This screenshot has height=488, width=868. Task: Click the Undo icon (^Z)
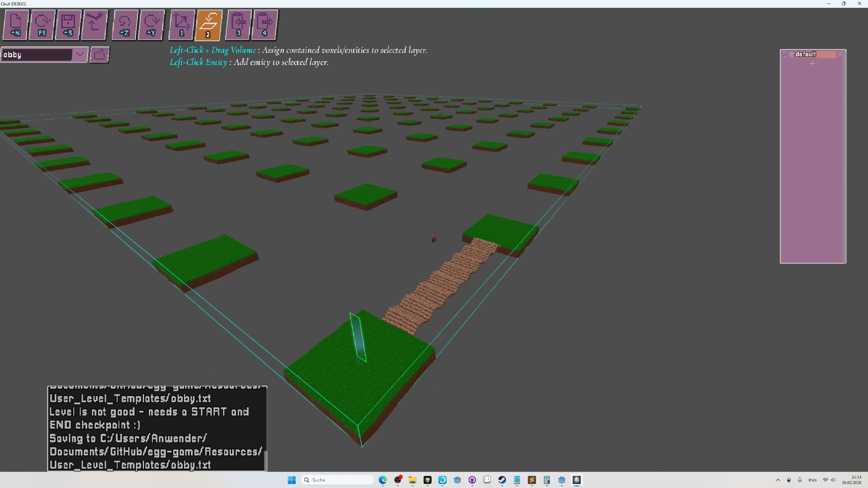125,25
